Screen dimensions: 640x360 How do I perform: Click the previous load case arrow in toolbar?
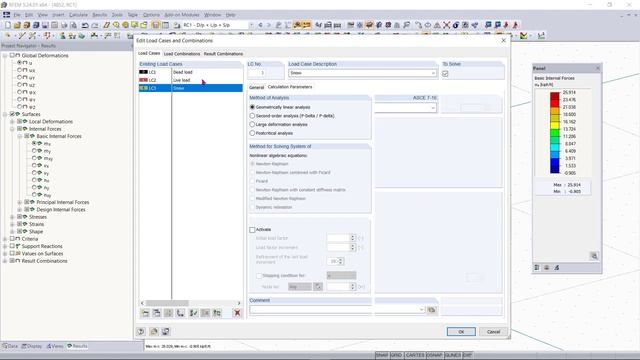[260, 25]
